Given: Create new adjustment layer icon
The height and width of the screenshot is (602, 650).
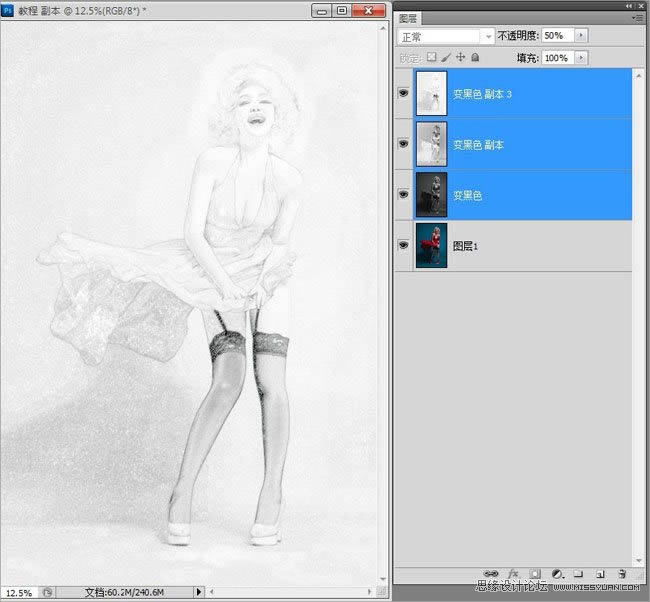Looking at the screenshot, I should [x=556, y=574].
